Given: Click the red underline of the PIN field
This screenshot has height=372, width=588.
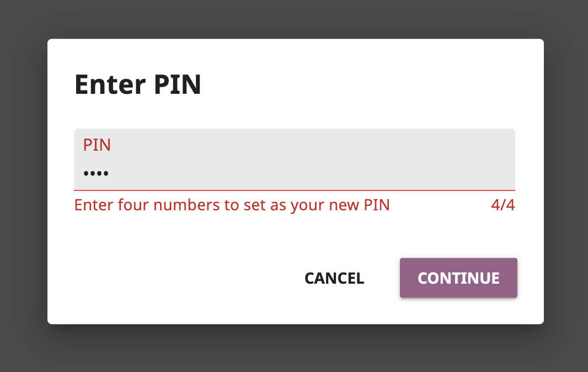Looking at the screenshot, I should click(294, 188).
